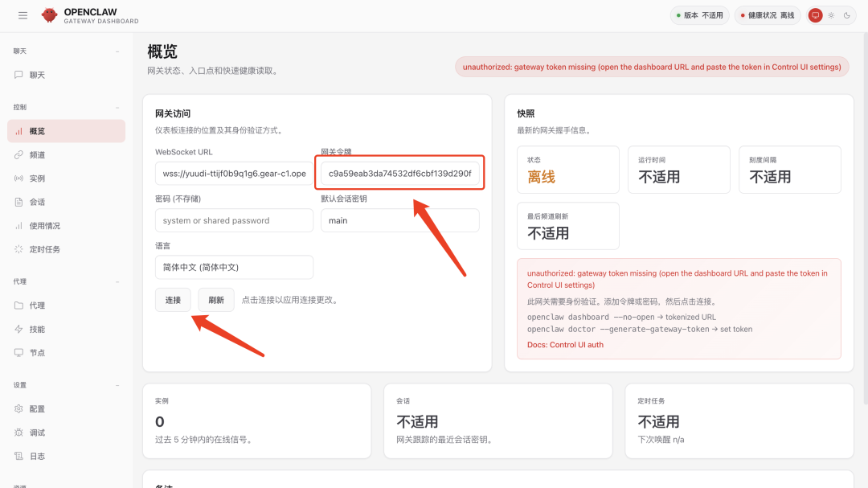The width and height of the screenshot is (868, 488).
Task: Focus the 默认会话密钥 field containing main
Action: click(x=399, y=220)
